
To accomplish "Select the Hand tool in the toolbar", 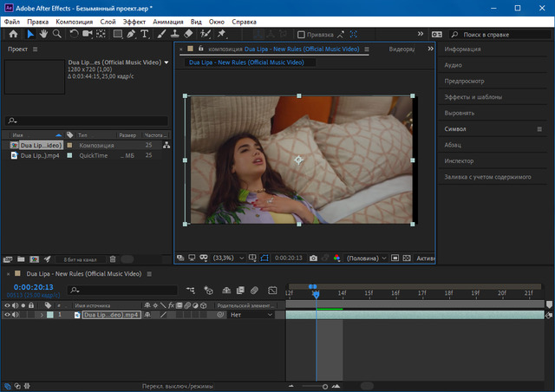I will pyautogui.click(x=44, y=34).
